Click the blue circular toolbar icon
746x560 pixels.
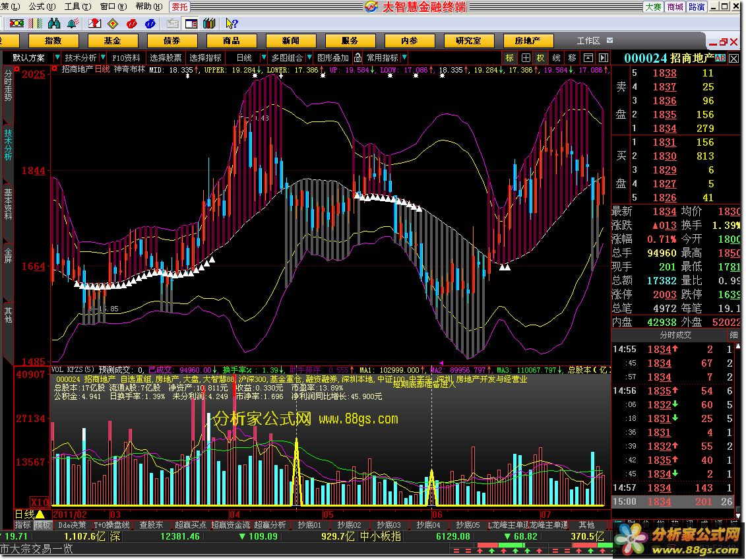pyautogui.click(x=150, y=23)
